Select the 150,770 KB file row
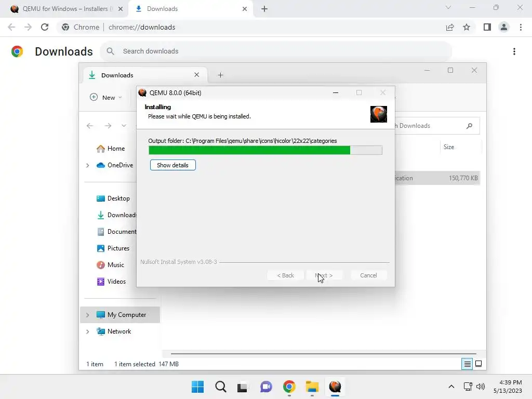 (x=437, y=178)
